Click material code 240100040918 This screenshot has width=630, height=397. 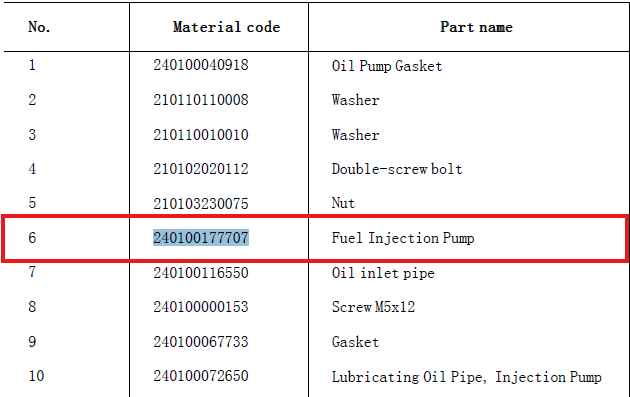tap(201, 65)
